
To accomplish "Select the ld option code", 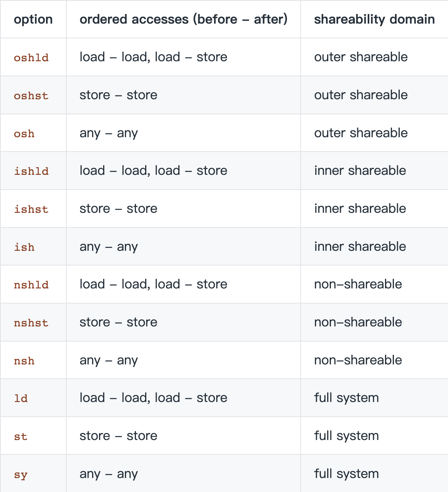I will click(x=21, y=398).
